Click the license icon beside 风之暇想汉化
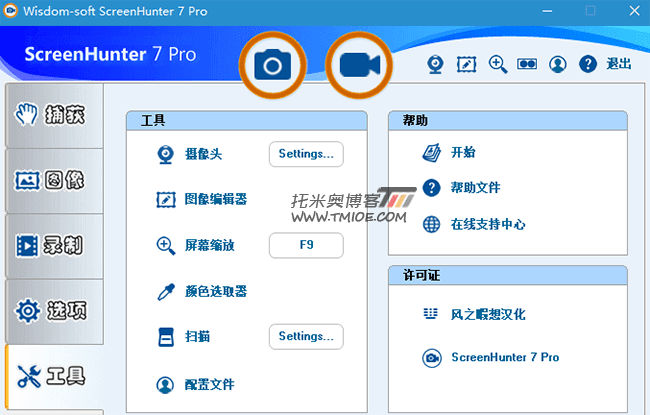 (x=430, y=314)
